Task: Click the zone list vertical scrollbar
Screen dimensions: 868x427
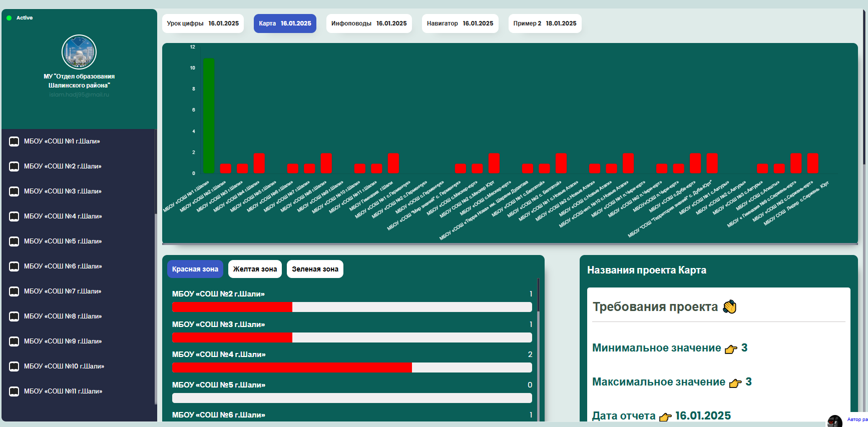Action: tap(539, 295)
